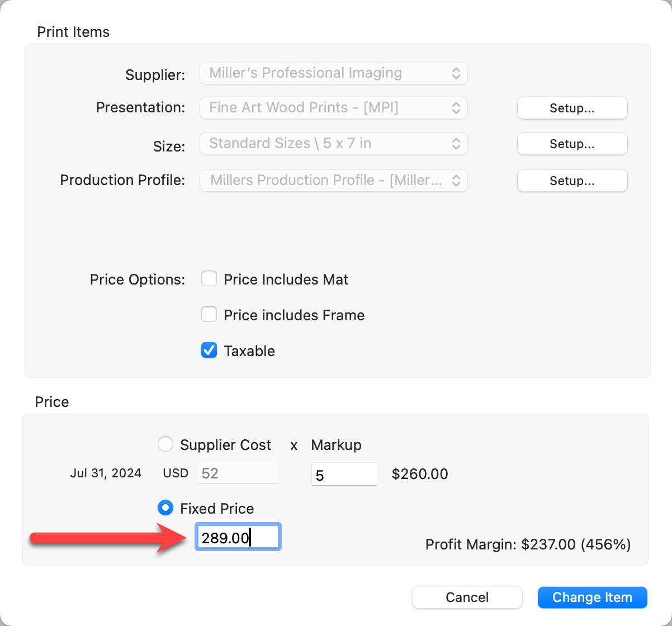This screenshot has width=672, height=626.
Task: Confirm with the Change Item button
Action: coord(592,597)
